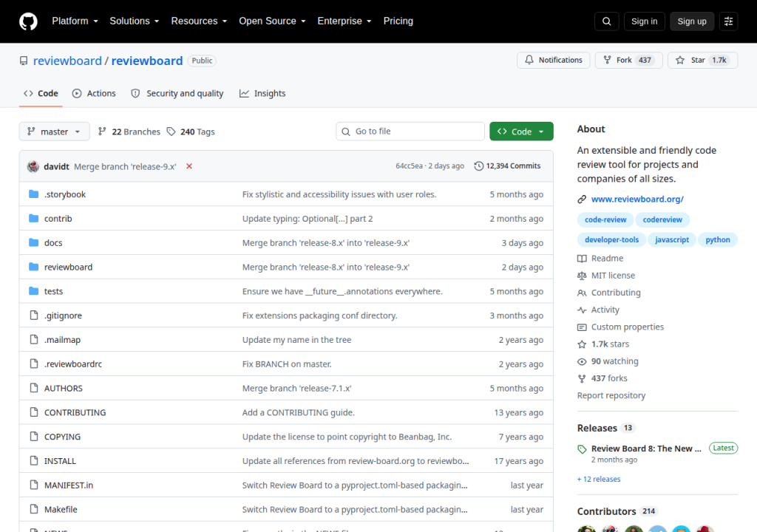This screenshot has height=532, width=757.
Task: Open the green Code dropdown button
Action: click(521, 132)
